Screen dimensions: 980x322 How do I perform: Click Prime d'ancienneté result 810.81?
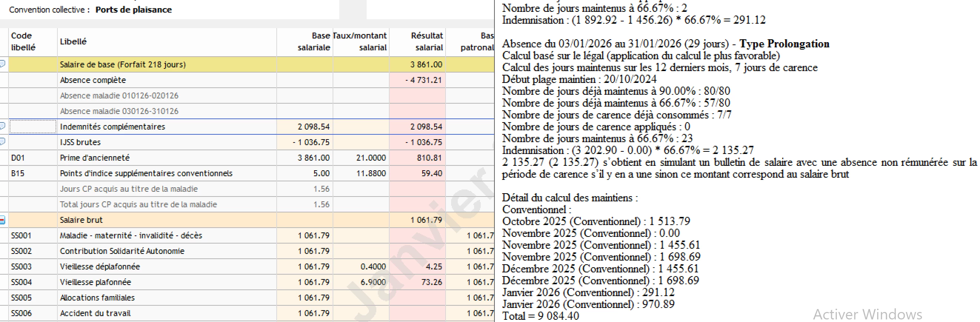coord(430,158)
